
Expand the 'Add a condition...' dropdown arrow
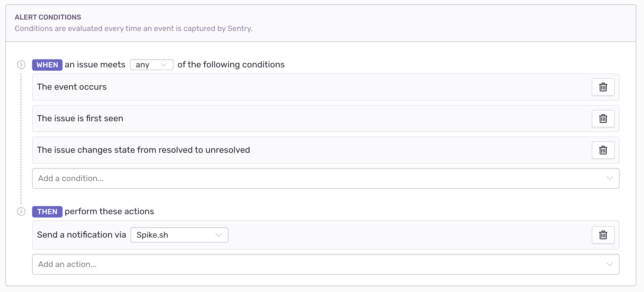[x=609, y=178]
